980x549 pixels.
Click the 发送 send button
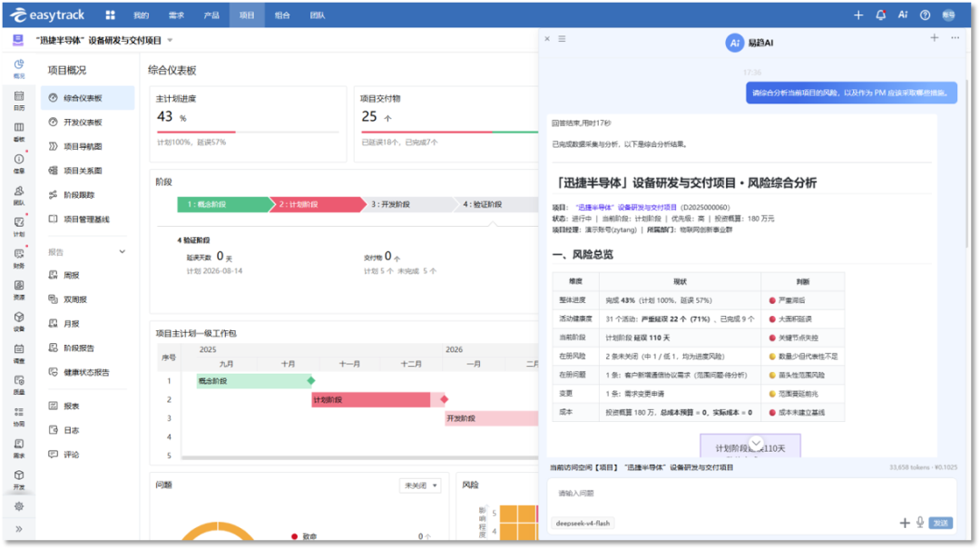(x=941, y=523)
